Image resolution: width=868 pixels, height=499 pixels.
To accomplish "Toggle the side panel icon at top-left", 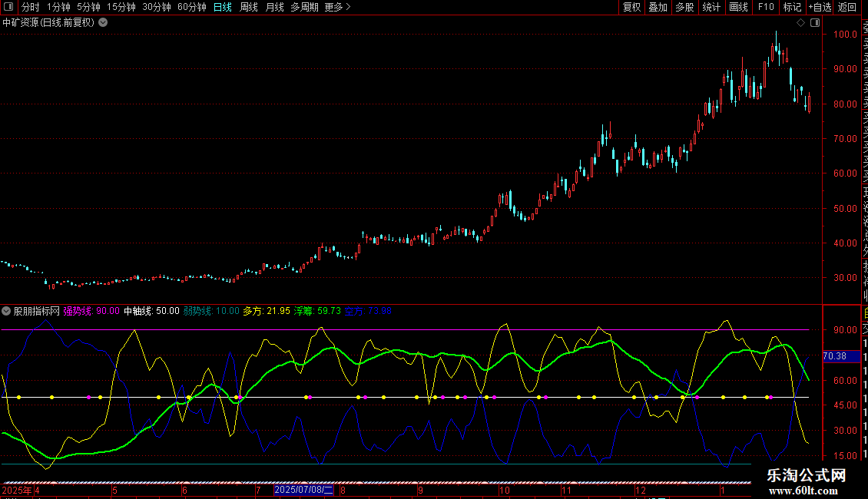I will point(8,7).
